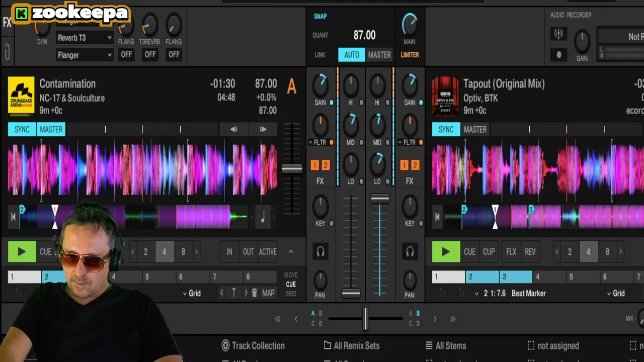644x362 pixels.
Task: Decrease deck B loop size with left arrow
Action: [x=556, y=252]
